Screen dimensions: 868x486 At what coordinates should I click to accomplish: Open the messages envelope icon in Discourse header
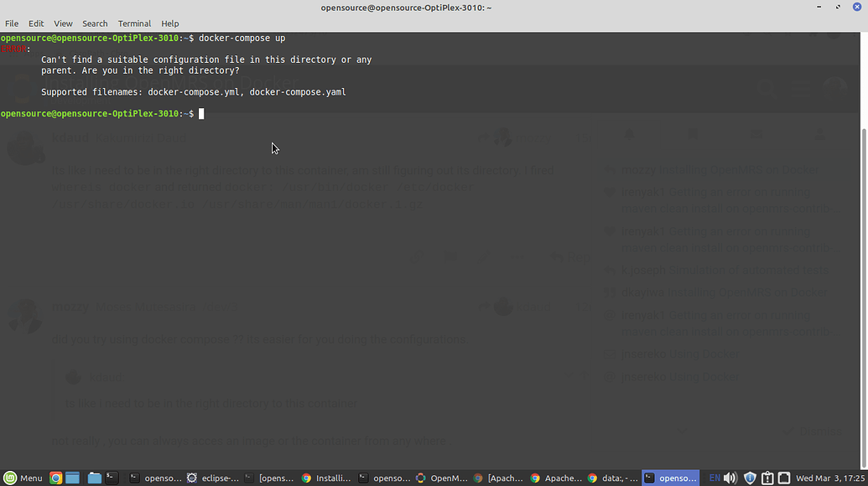tap(756, 134)
